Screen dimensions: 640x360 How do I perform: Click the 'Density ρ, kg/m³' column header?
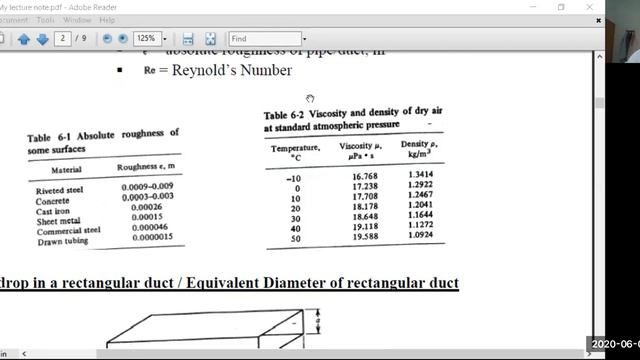419,149
